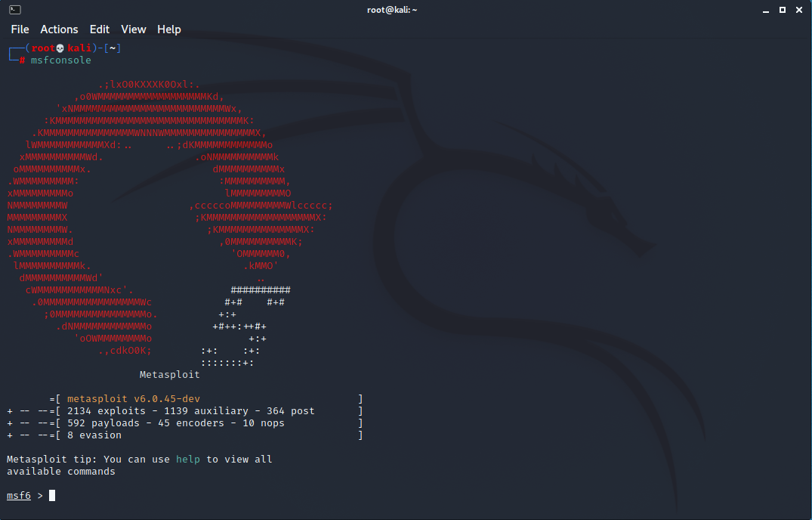812x520 pixels.
Task: Click the msf6 prompt label
Action: (x=19, y=496)
